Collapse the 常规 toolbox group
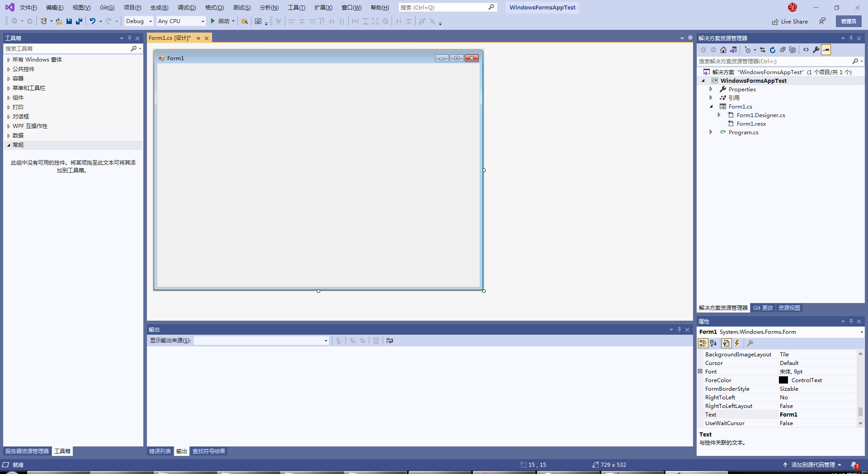This screenshot has width=868, height=474. point(9,145)
